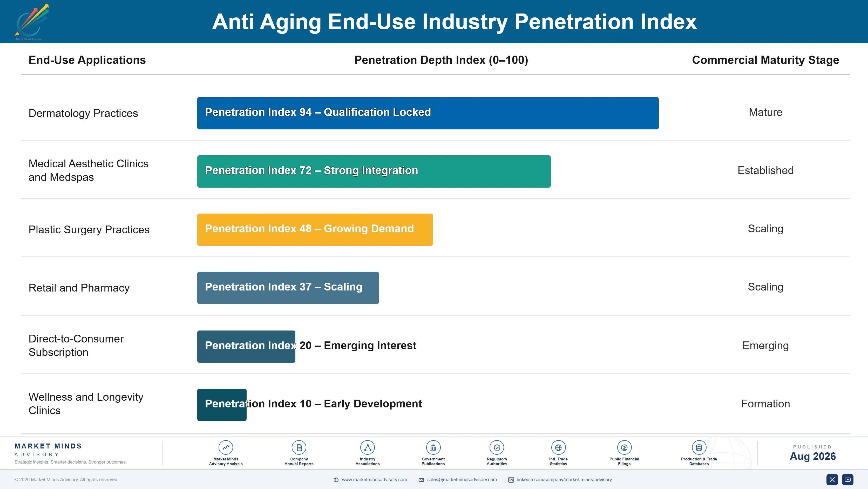The height and width of the screenshot is (489, 868).
Task: Click 'Medical Aesthetic Clinics and Medspas' label
Action: coord(88,170)
